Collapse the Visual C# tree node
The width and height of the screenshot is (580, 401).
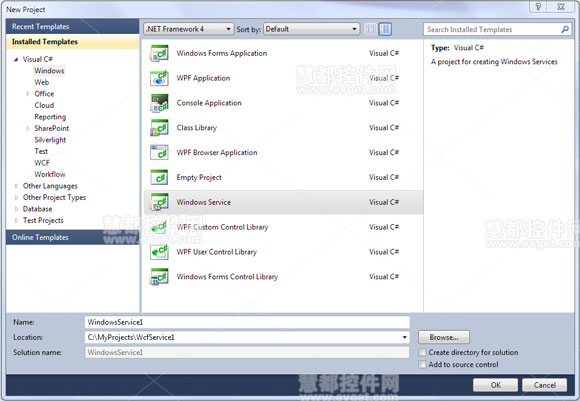click(16, 59)
